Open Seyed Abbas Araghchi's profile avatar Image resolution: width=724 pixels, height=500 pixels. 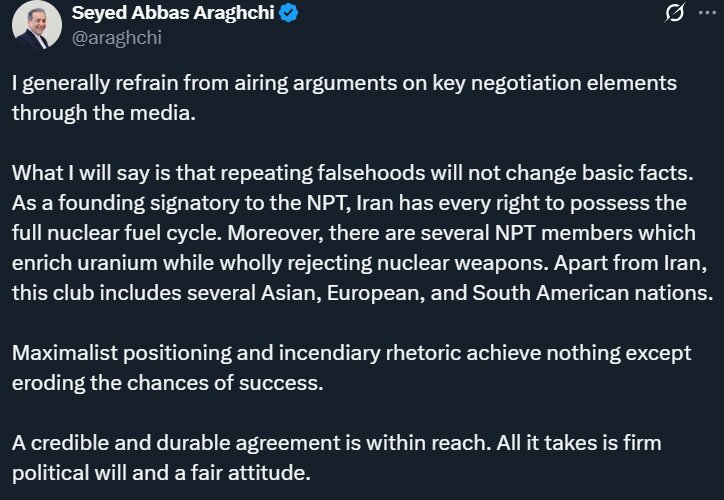point(36,24)
